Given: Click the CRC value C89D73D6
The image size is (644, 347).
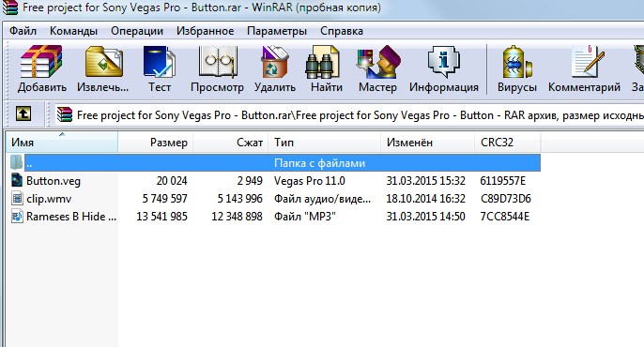Looking at the screenshot, I should tap(506, 199).
